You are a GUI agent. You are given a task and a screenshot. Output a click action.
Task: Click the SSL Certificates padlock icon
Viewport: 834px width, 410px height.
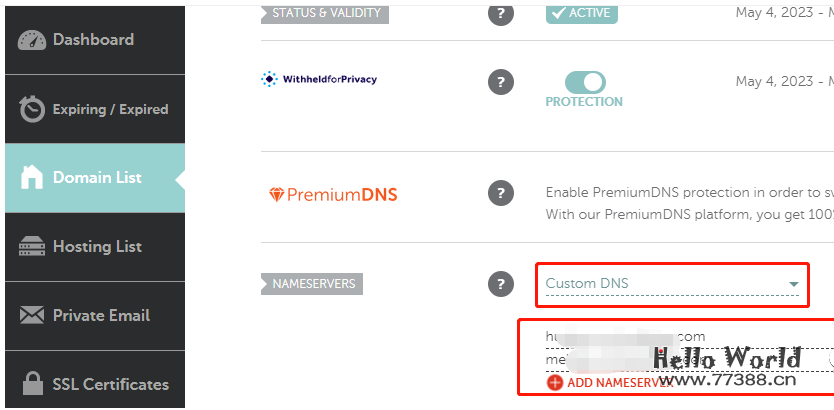[33, 385]
